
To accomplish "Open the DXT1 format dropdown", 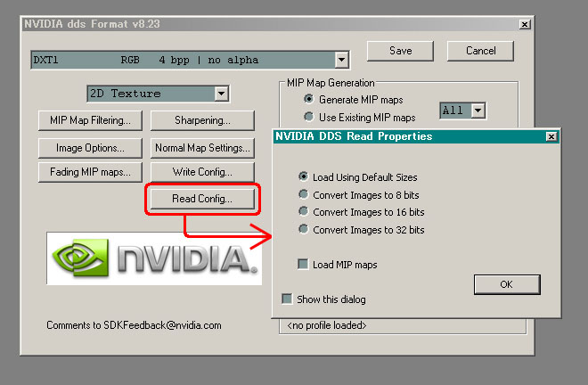I will tap(341, 60).
